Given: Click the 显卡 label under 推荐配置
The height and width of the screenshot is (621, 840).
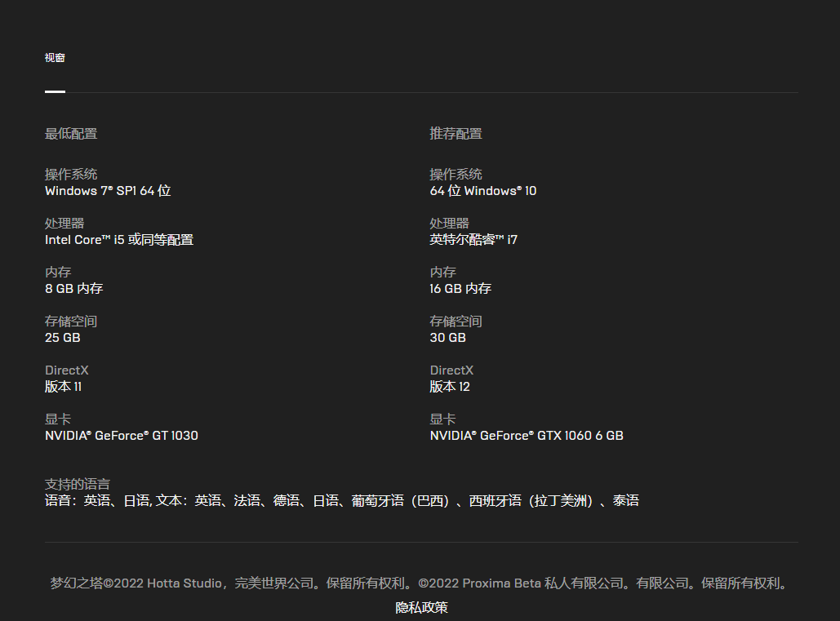Looking at the screenshot, I should coord(442,419).
